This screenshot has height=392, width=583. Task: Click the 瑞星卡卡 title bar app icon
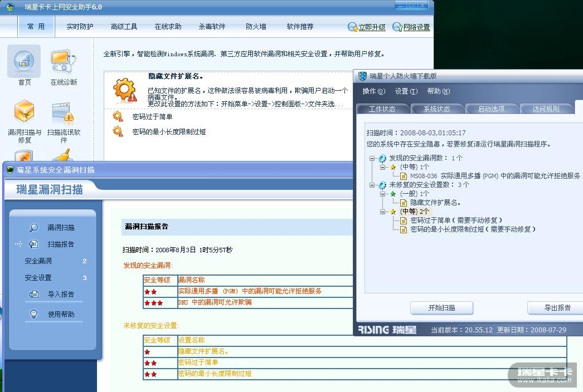pos(9,7)
